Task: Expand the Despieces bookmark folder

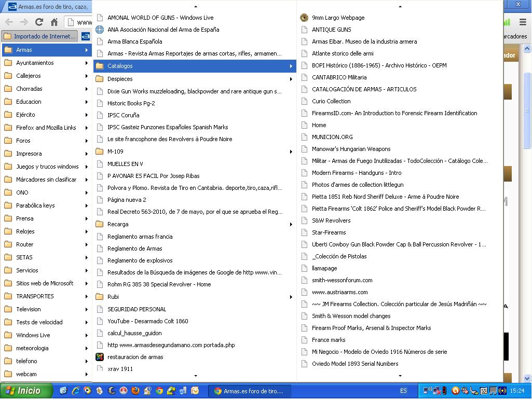Action: (x=120, y=79)
